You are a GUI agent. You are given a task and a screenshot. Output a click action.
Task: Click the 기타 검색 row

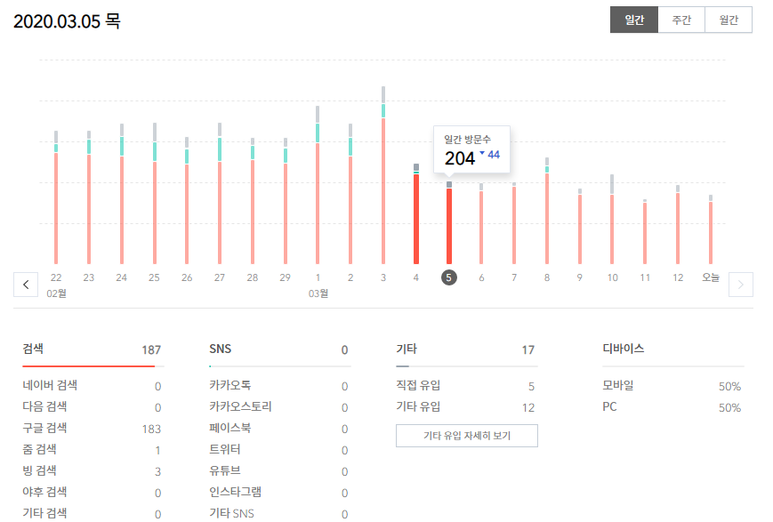point(92,513)
